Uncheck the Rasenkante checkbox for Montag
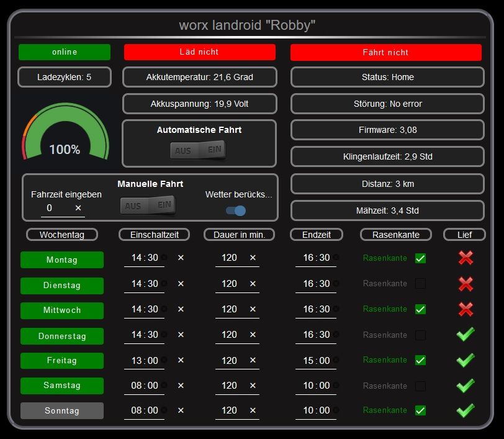The width and height of the screenshot is (504, 439). (420, 258)
